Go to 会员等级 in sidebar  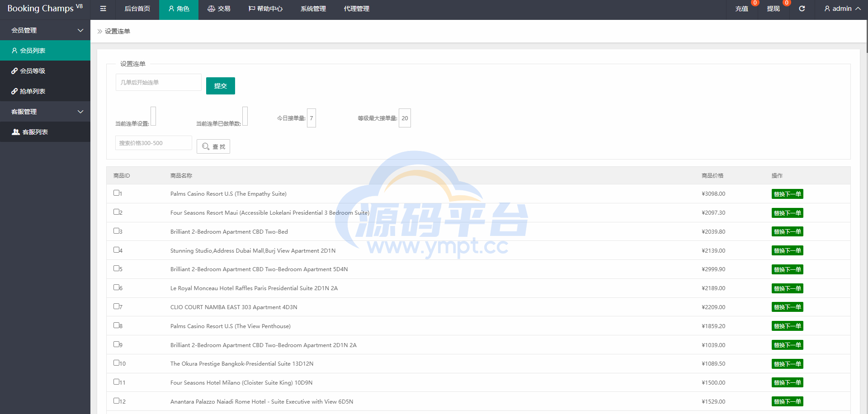[x=45, y=71]
